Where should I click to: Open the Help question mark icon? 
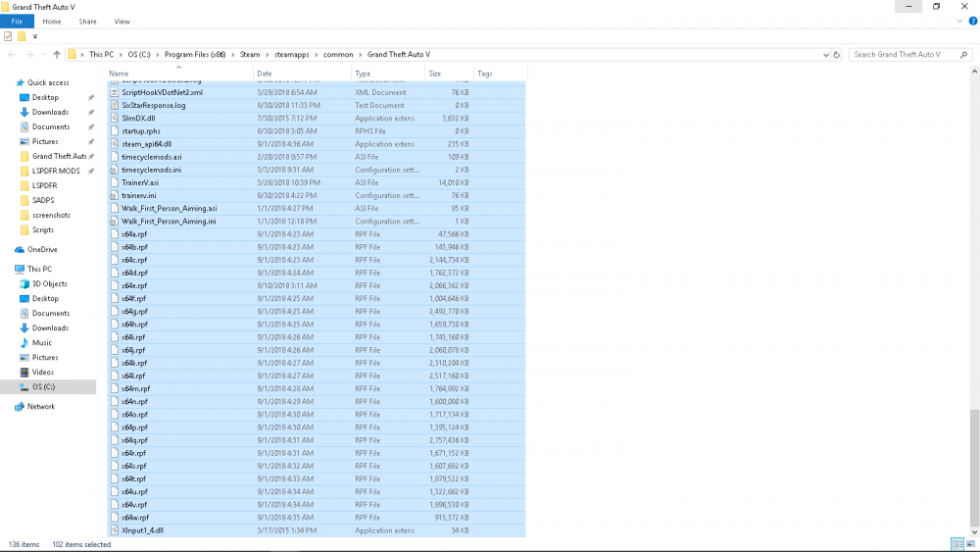(973, 22)
